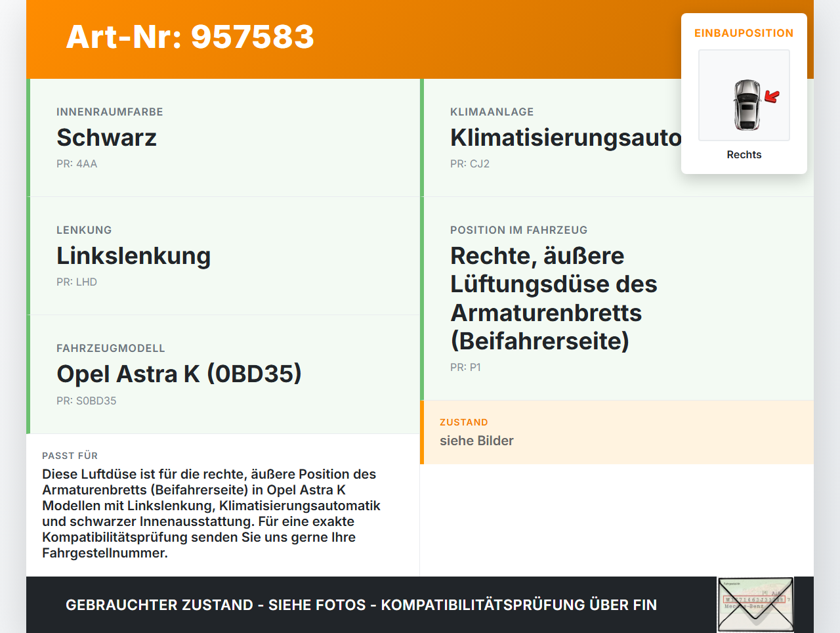Click the Art-Nr: 957583 heading
Viewport: 840px width, 633px height.
[x=190, y=37]
